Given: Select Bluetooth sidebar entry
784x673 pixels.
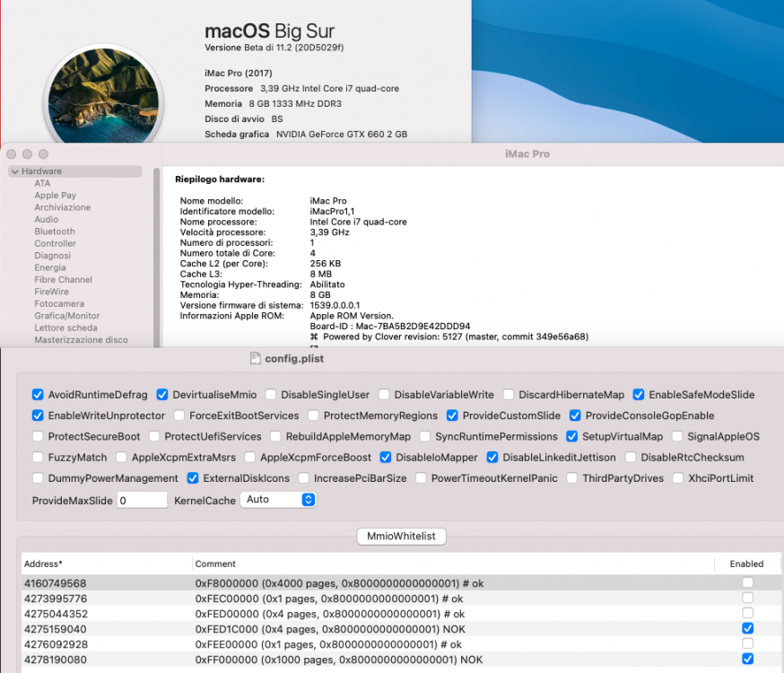Looking at the screenshot, I should [55, 232].
